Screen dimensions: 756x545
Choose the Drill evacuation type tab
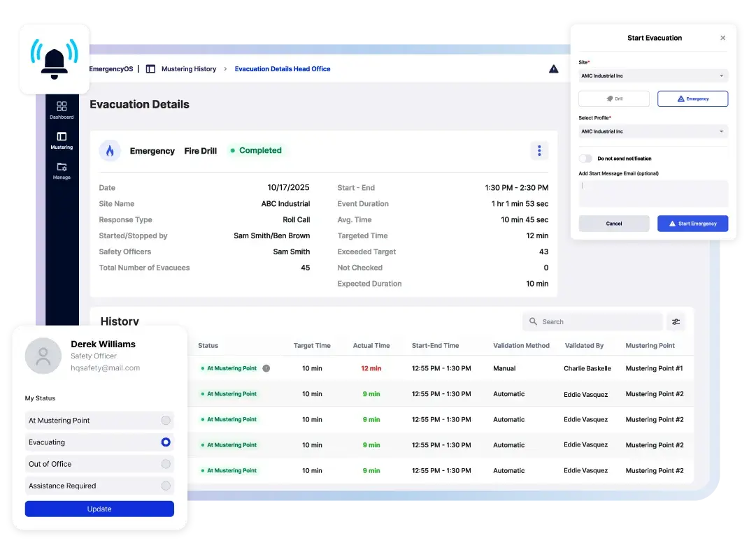614,99
